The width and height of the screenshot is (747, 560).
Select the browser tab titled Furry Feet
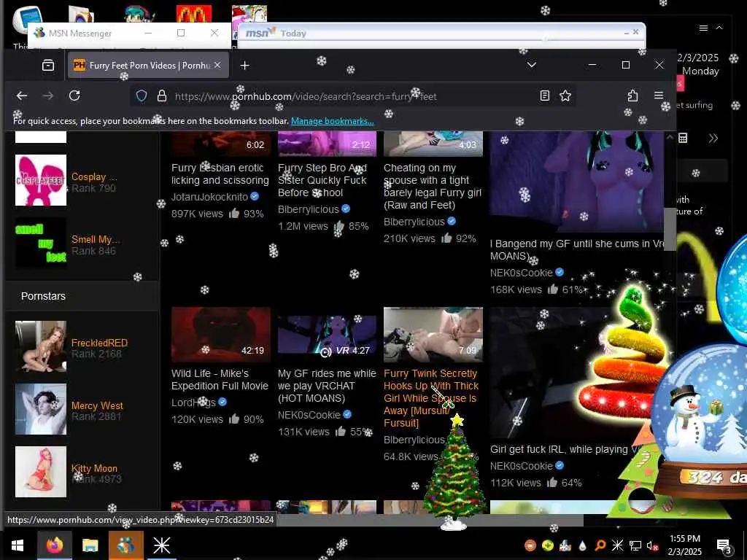click(x=149, y=65)
